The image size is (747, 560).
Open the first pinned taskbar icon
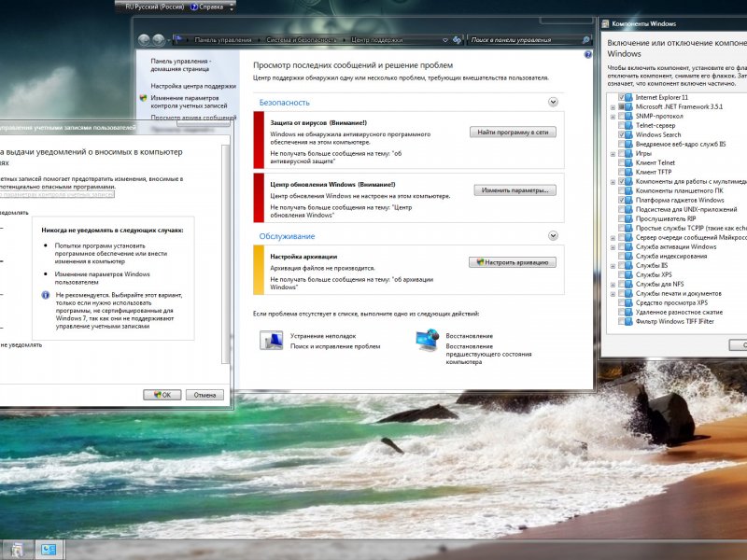coord(17,550)
